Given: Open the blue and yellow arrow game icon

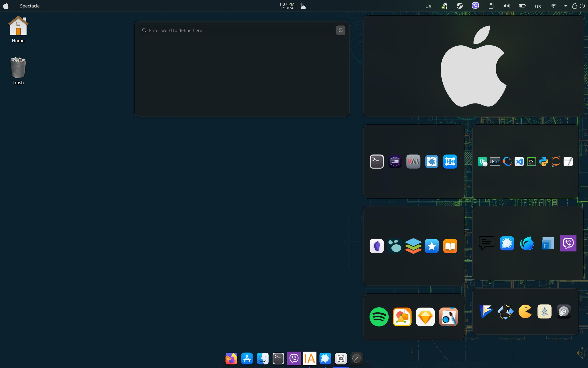Looking at the screenshot, I should (x=486, y=311).
